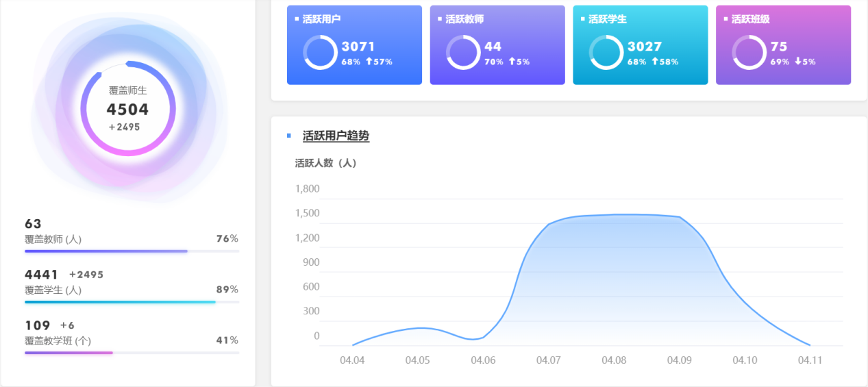This screenshot has width=868, height=387.
Task: Click the up arrow beside 58%
Action: click(x=655, y=62)
